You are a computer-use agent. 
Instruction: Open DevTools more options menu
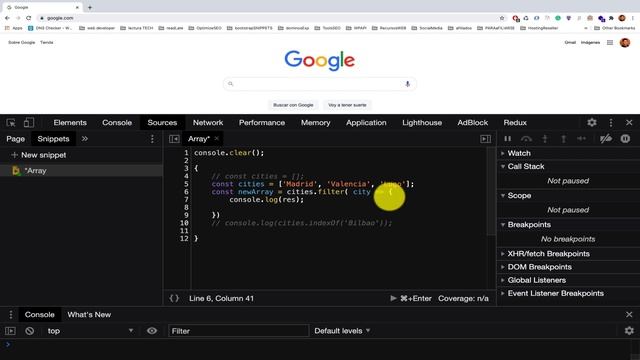point(611,122)
